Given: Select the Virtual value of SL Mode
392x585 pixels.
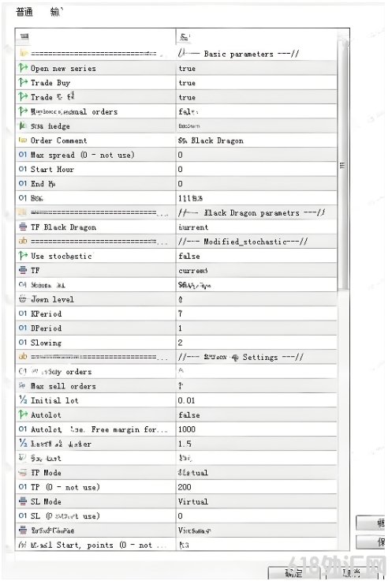Looking at the screenshot, I should (193, 501).
